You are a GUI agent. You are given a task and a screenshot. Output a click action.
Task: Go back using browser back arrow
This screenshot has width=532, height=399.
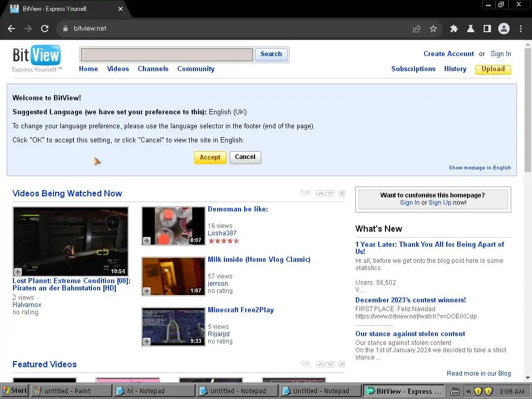point(11,29)
